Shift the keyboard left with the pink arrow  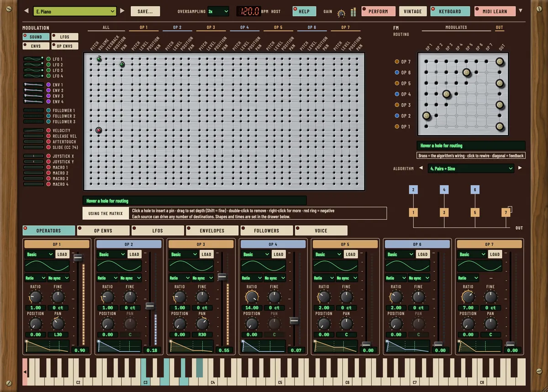[x=25, y=372]
